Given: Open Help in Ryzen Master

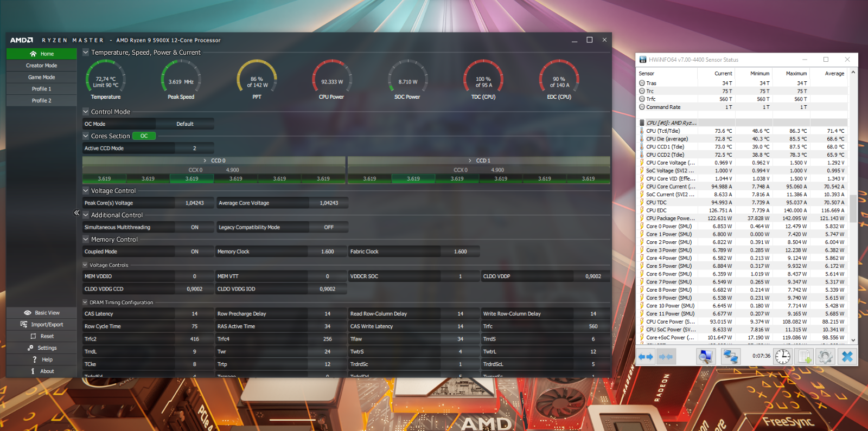Looking at the screenshot, I should pyautogui.click(x=42, y=359).
